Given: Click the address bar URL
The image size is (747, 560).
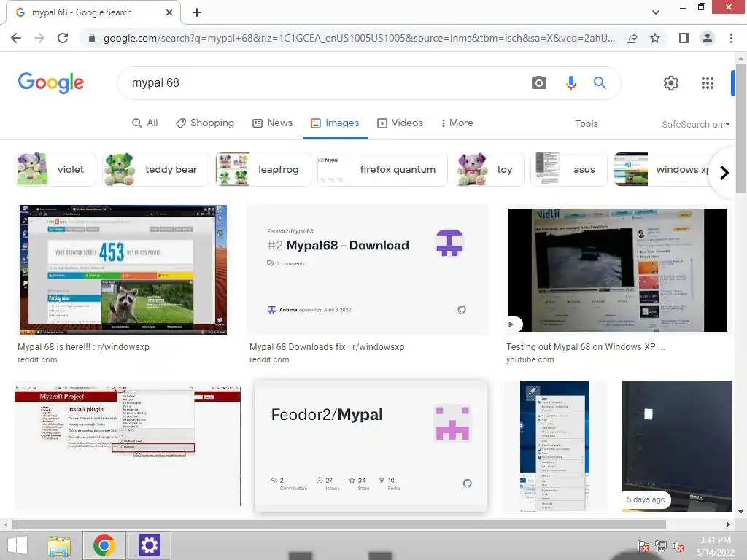Looking at the screenshot, I should (x=358, y=38).
